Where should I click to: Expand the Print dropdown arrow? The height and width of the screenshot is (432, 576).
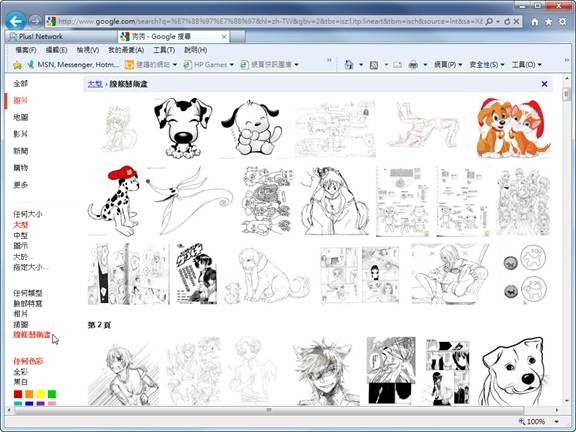click(x=425, y=65)
